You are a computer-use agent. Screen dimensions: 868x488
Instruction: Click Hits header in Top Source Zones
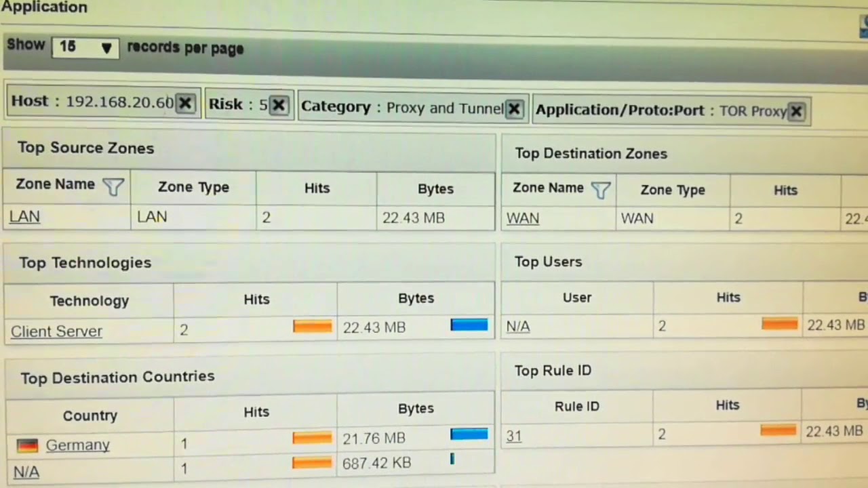click(317, 188)
